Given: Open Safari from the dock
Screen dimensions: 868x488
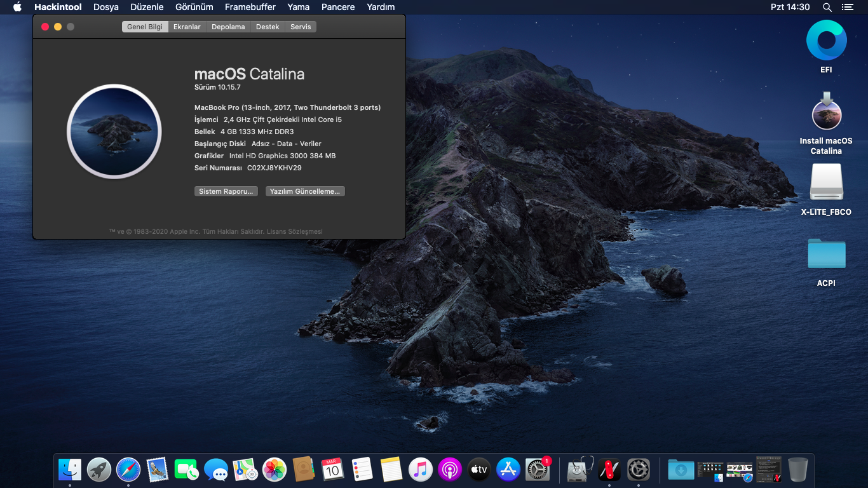Looking at the screenshot, I should (128, 470).
